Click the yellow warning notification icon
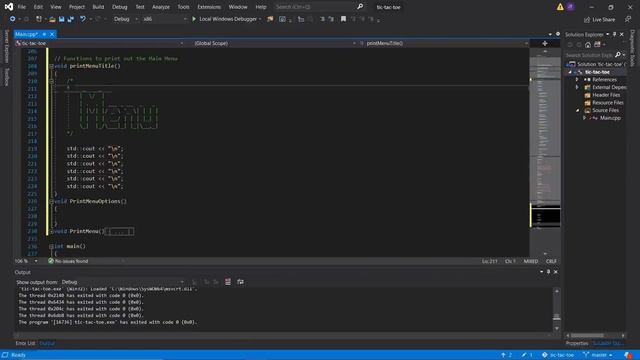The width and height of the screenshot is (640, 360). [560, 7]
